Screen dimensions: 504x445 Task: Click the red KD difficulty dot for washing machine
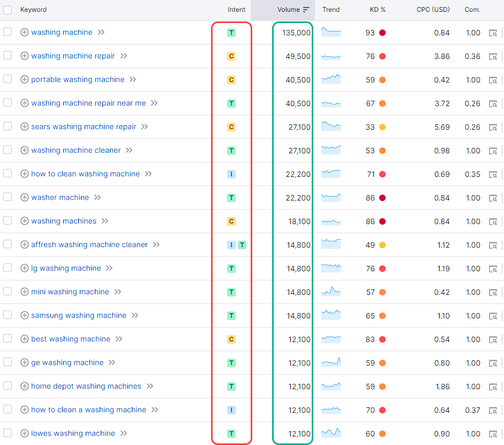coord(382,33)
